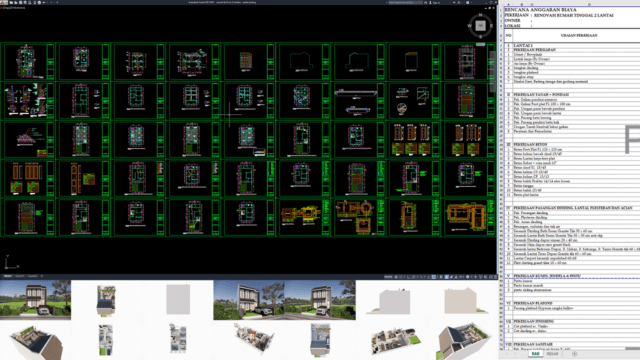Switch to the Layout1 tab in AutoCAD
Screen dimensions: 640x360
[x=20, y=276]
